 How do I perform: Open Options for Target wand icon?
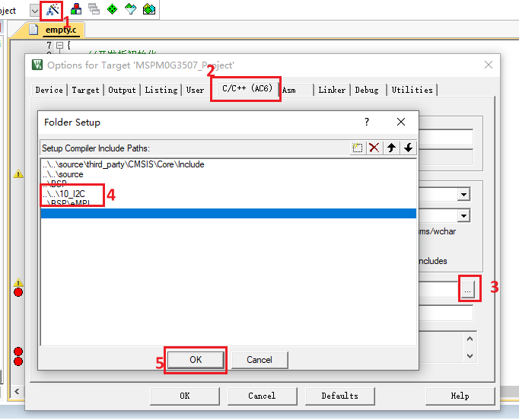(x=53, y=10)
